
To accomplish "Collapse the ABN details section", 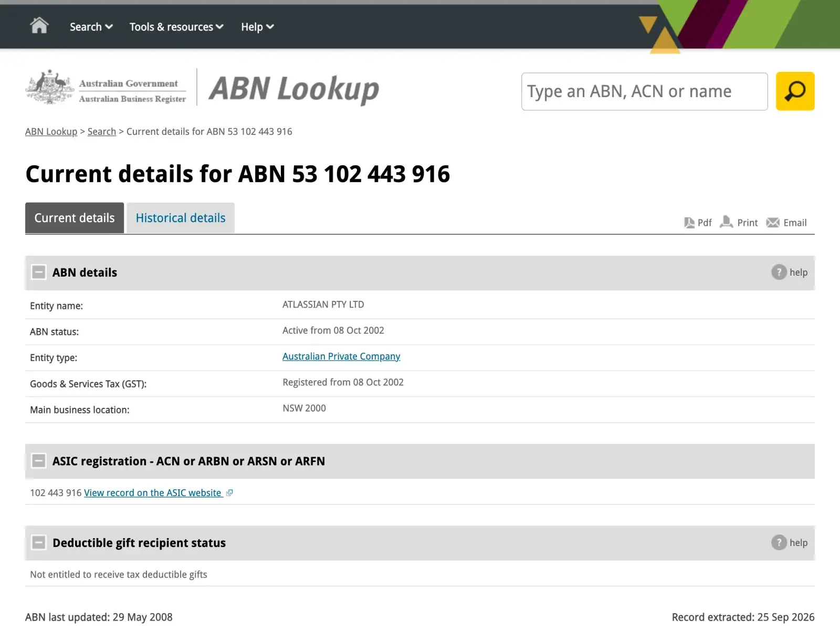I will coord(38,272).
